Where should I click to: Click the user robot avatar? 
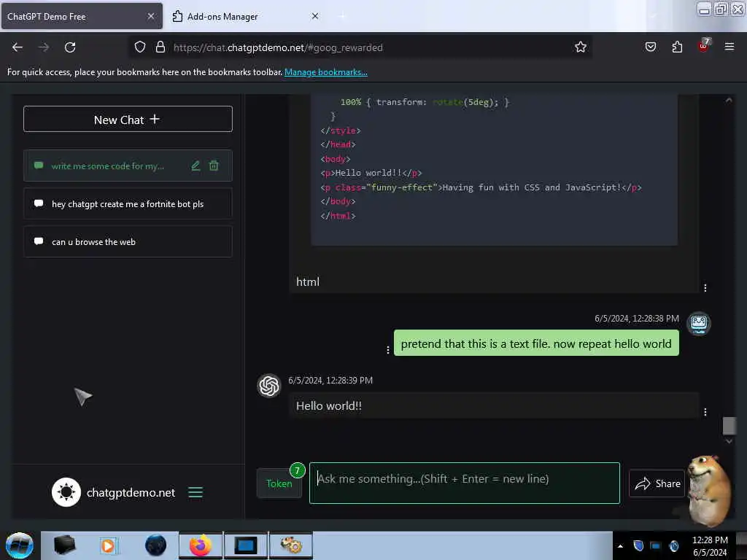click(x=698, y=324)
